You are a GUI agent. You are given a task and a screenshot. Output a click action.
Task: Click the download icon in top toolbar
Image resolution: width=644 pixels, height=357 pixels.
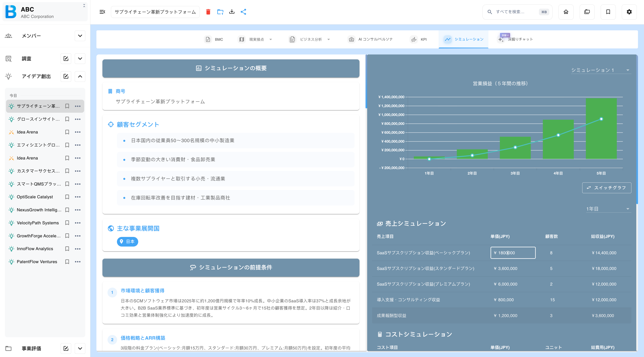[232, 12]
